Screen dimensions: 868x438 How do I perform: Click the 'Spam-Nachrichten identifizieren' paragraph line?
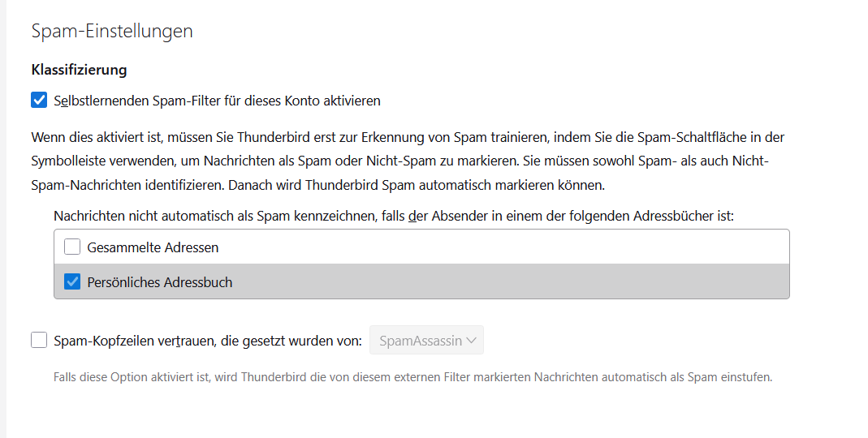[317, 185]
